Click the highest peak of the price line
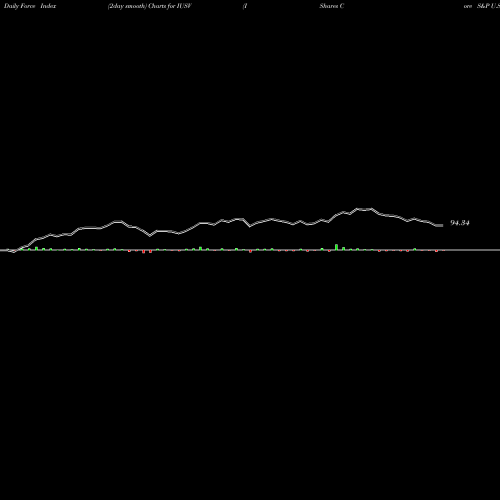This screenshot has height=500, width=500. click(x=364, y=209)
